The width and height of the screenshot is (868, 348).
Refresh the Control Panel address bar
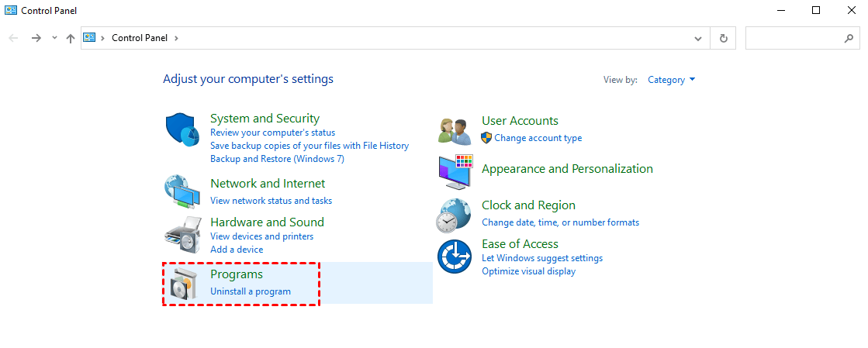tap(724, 37)
